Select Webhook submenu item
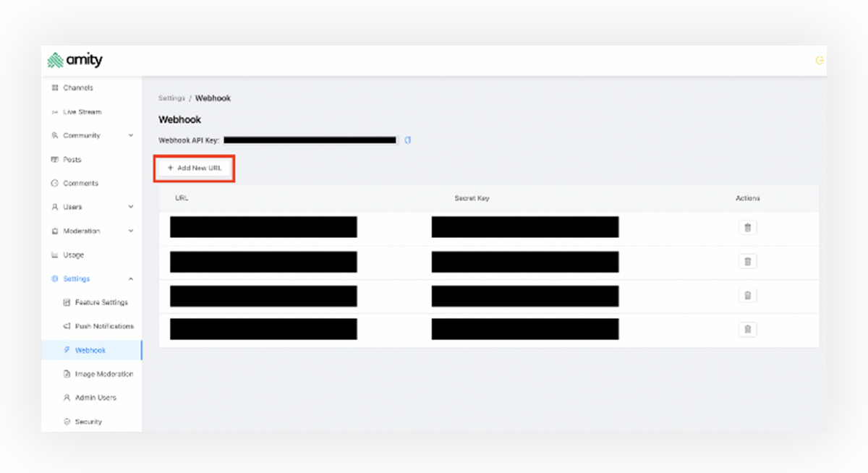The image size is (868, 473). (91, 350)
